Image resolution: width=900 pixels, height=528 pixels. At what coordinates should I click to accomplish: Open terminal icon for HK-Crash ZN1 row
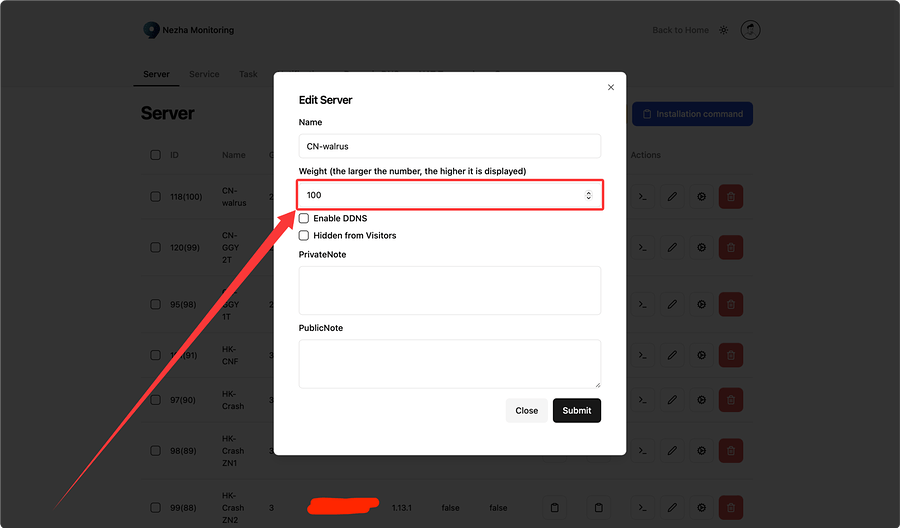pyautogui.click(x=644, y=451)
